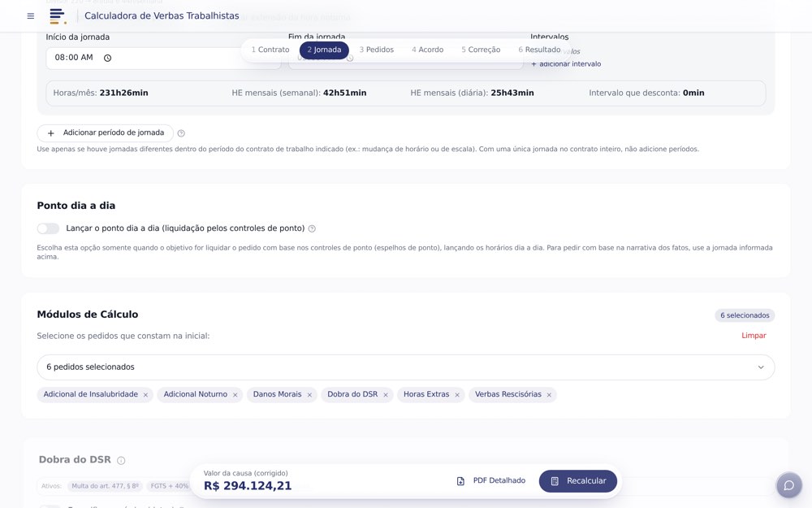812x508 pixels.
Task: Open the chat support bubble
Action: click(788, 485)
